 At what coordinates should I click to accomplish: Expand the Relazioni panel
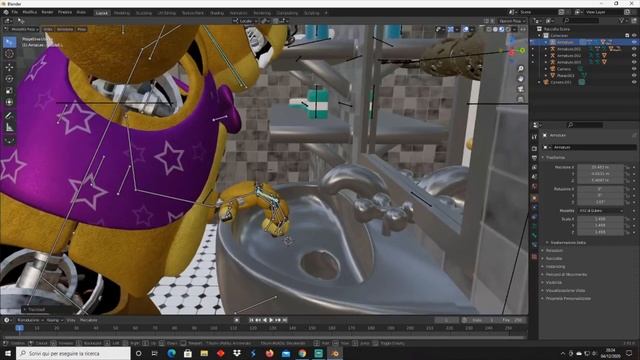pyautogui.click(x=553, y=250)
